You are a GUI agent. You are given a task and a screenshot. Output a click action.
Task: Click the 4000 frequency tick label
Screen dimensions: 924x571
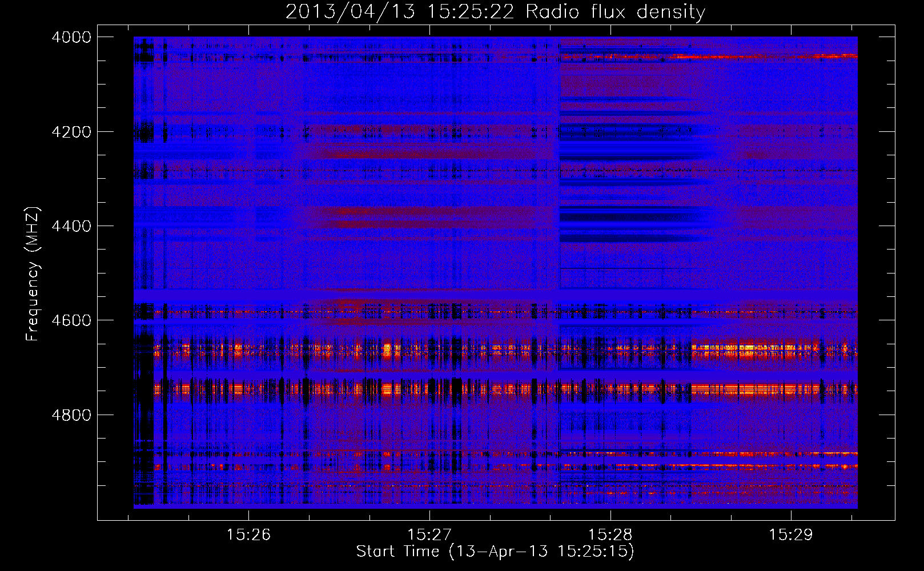pyautogui.click(x=71, y=37)
